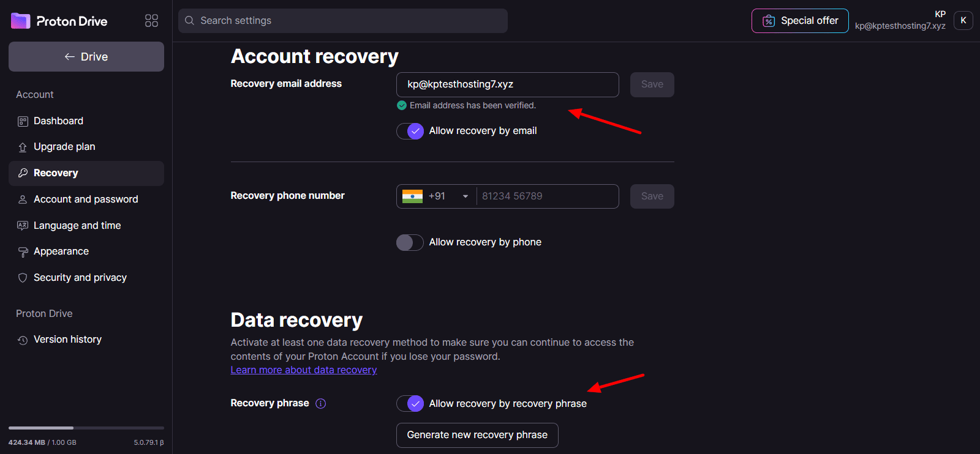Open the +91 country code dropdown
Viewport: 980px width, 454px height.
pos(436,196)
